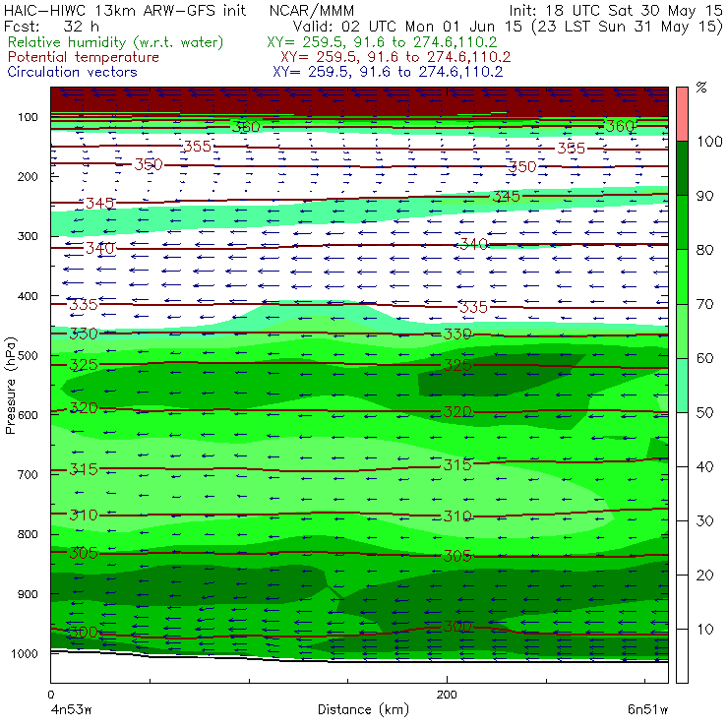
Task: Click the 60–70% light green color bar segment
Action: [682, 331]
